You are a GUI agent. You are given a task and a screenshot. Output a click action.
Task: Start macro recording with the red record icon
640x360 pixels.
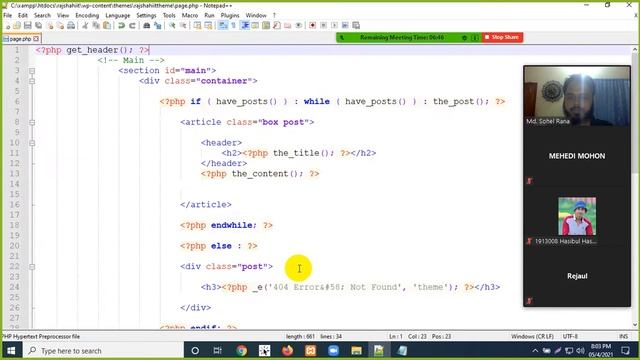313,26
